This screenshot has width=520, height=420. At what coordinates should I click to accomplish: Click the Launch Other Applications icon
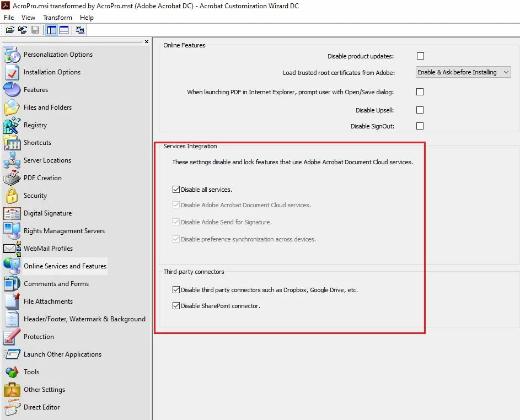click(12, 354)
